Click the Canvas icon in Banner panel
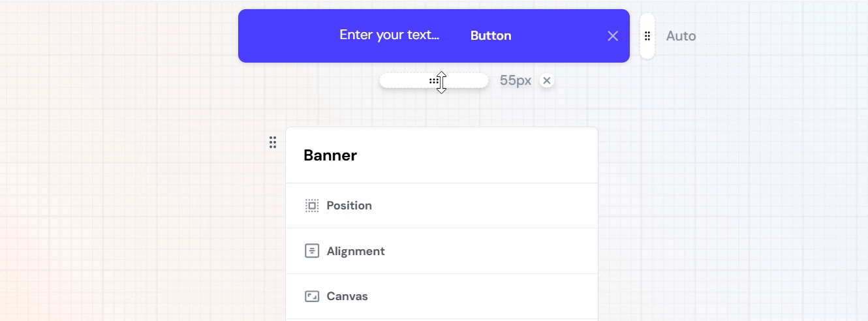 (x=312, y=296)
